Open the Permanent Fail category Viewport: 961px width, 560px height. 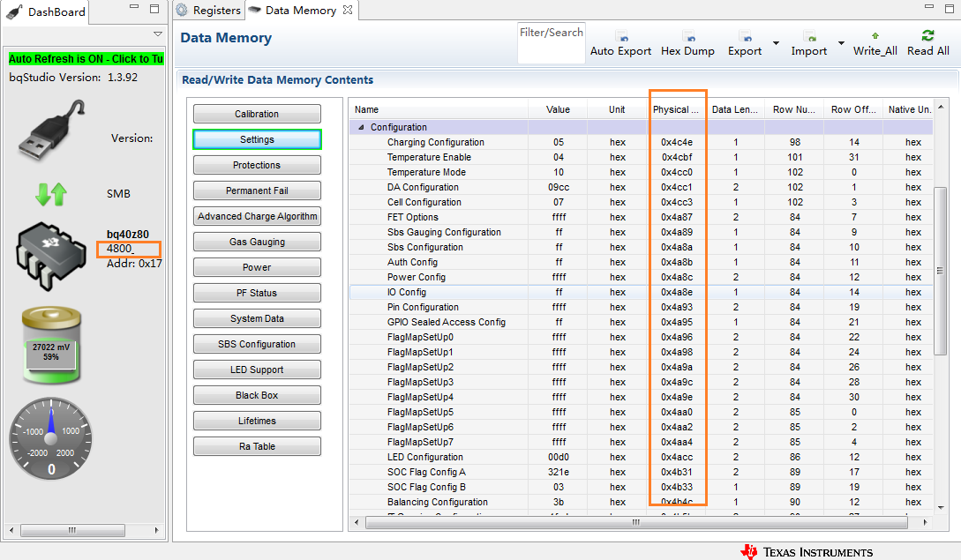[x=257, y=190]
